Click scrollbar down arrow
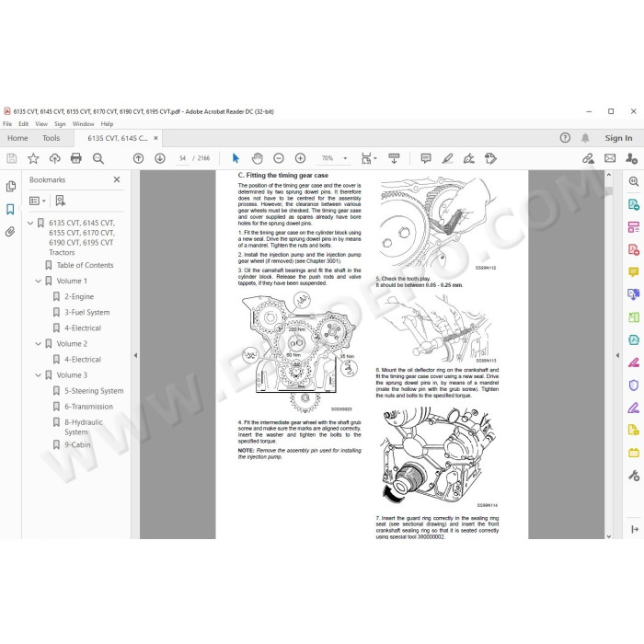The image size is (644, 644). click(x=609, y=536)
